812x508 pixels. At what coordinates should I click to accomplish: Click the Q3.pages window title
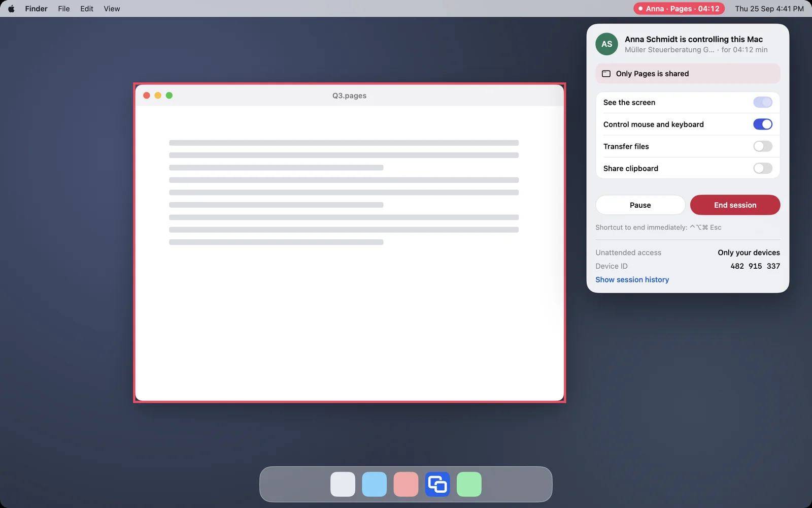[349, 96]
